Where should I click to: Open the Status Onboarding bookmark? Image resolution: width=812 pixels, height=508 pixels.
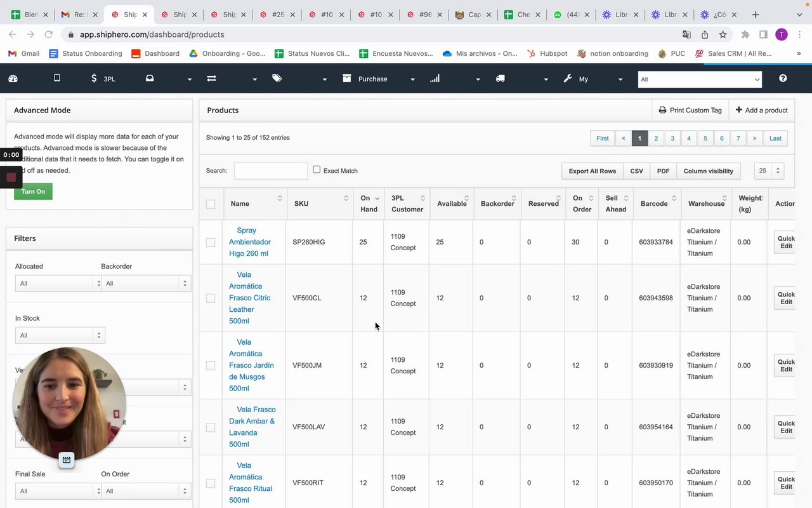click(85, 53)
